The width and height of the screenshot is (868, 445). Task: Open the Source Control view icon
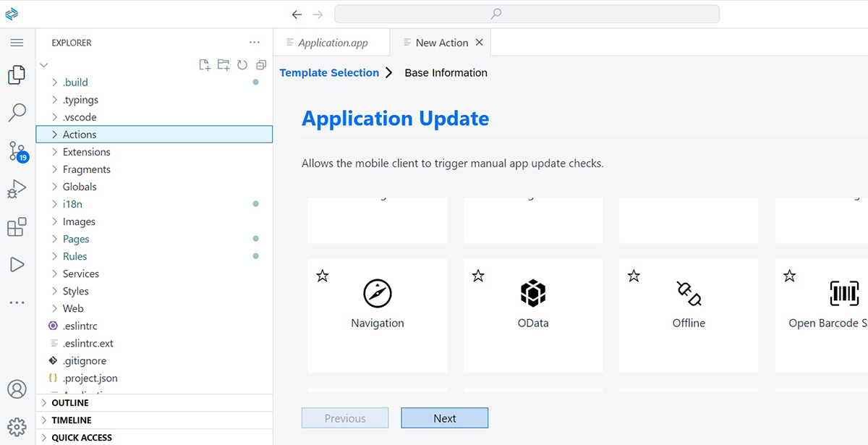tap(17, 151)
